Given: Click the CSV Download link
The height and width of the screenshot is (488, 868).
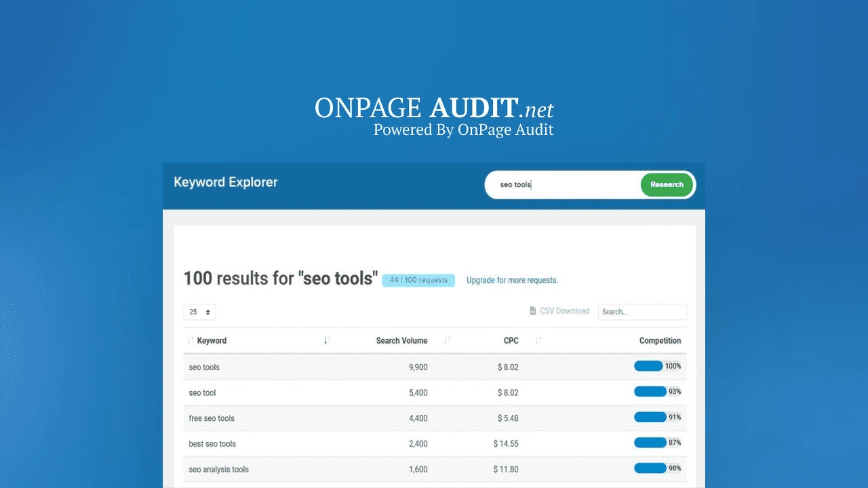Looking at the screenshot, I should (559, 311).
